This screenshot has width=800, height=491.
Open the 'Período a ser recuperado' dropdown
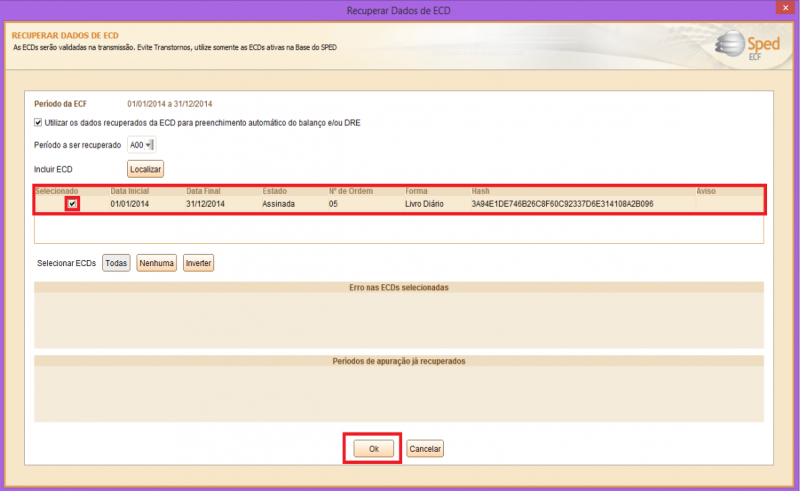tap(142, 145)
